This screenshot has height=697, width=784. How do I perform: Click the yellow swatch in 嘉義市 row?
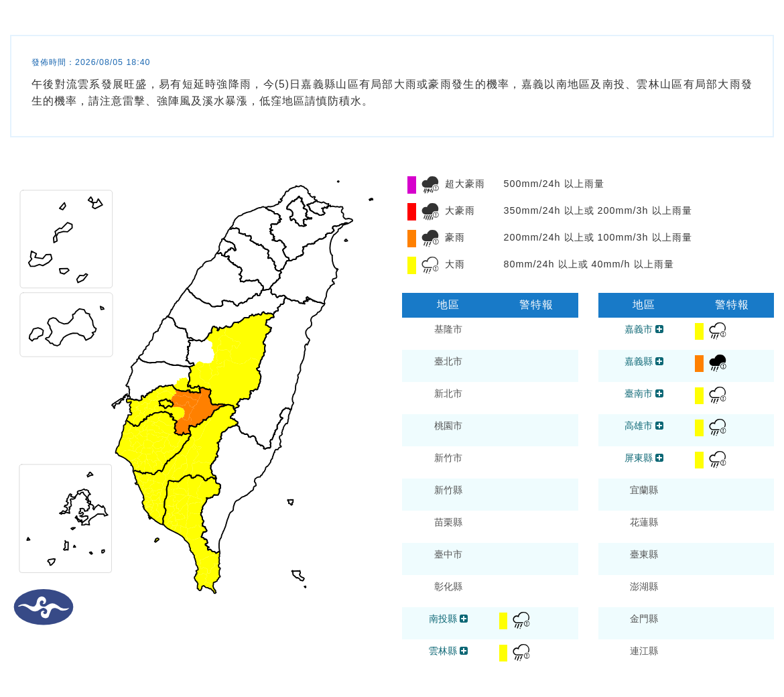[699, 331]
